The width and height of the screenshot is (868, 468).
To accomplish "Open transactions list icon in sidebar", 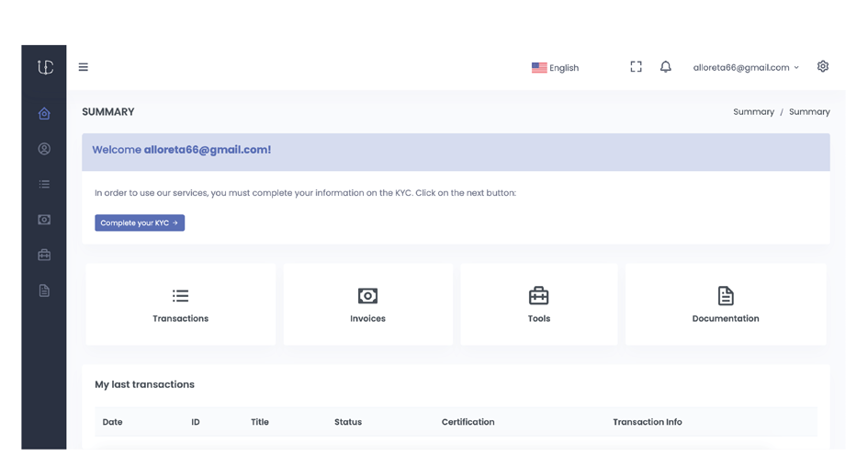I will pos(44,184).
